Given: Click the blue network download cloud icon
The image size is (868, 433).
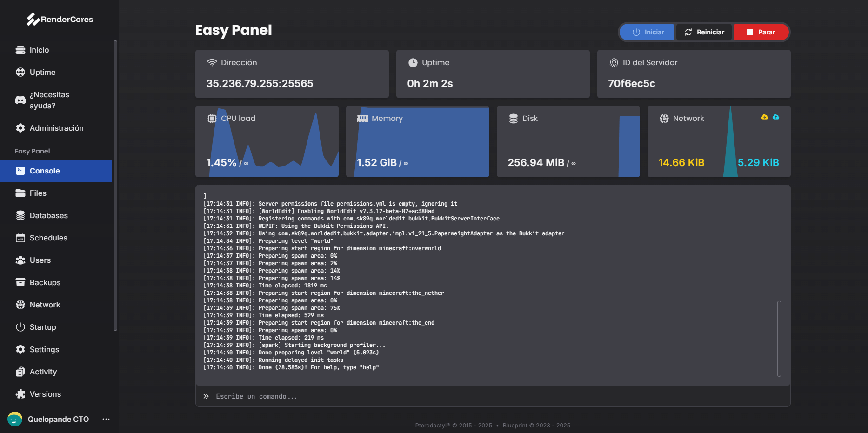Looking at the screenshot, I should click(x=776, y=117).
